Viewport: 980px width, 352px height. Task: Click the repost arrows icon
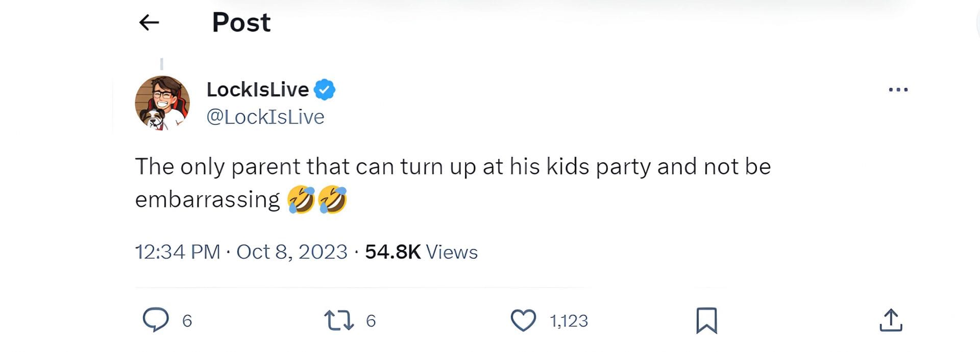[339, 320]
